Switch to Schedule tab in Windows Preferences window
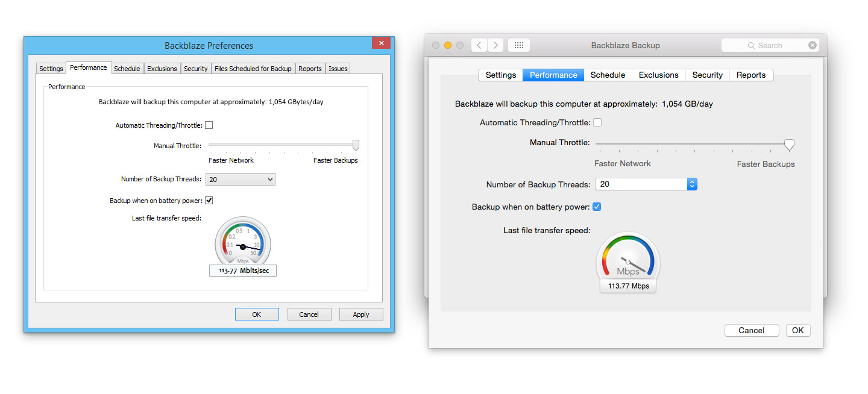Image resolution: width=868 pixels, height=394 pixels. (127, 69)
